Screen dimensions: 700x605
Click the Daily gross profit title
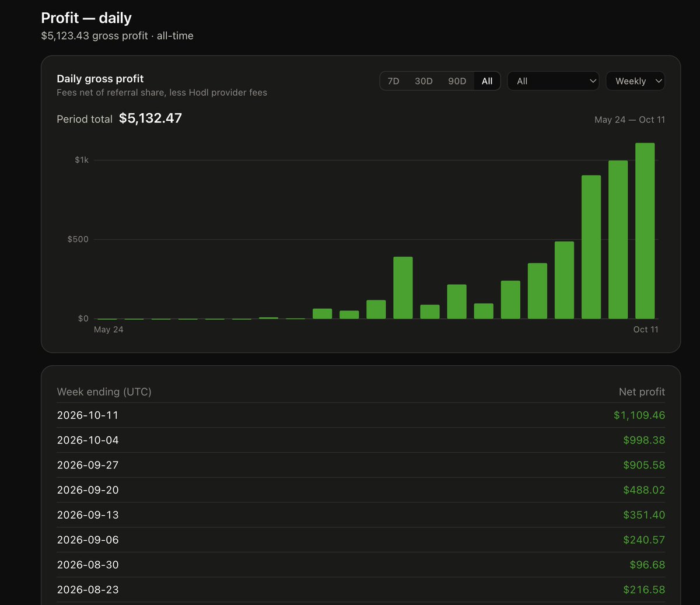click(x=100, y=79)
